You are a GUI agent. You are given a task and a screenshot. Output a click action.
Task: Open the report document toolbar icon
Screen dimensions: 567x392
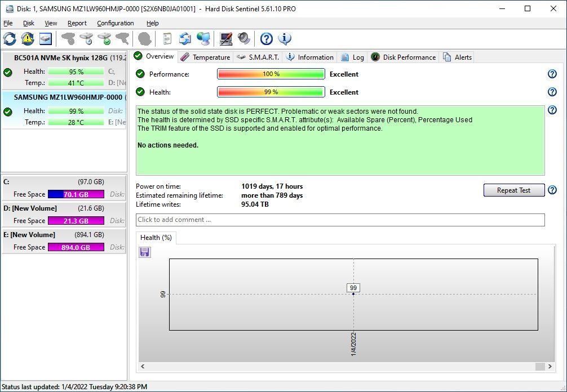click(167, 39)
